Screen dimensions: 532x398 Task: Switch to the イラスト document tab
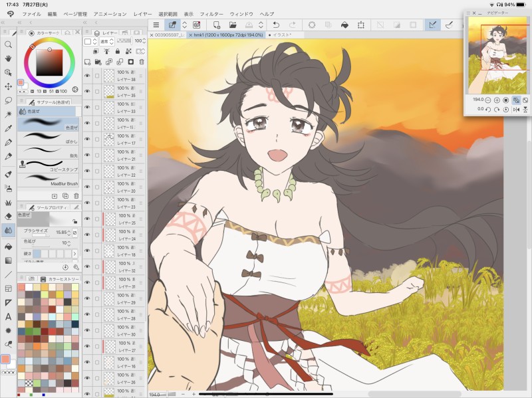coord(283,35)
